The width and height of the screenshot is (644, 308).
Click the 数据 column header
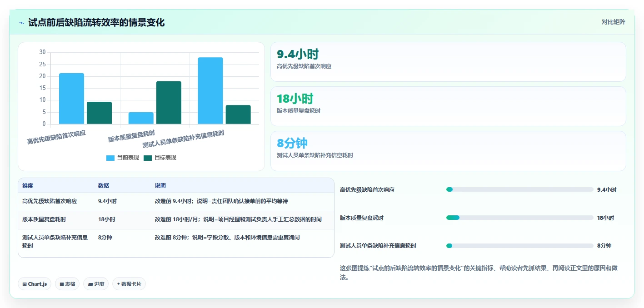pyautogui.click(x=104, y=186)
